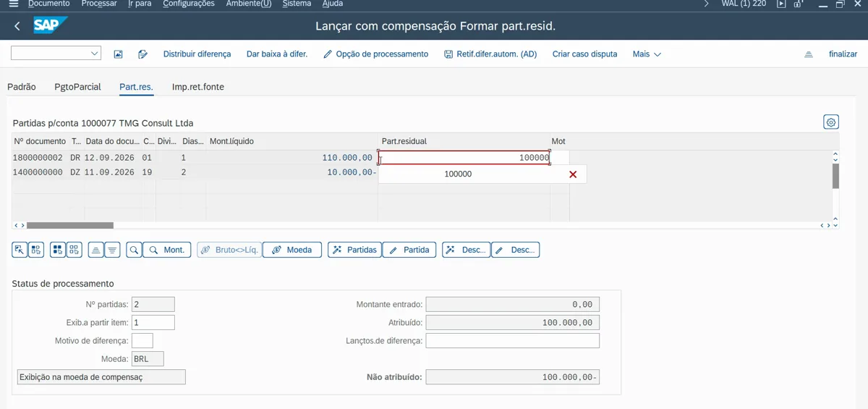Click the deselect all items icon

click(x=74, y=250)
